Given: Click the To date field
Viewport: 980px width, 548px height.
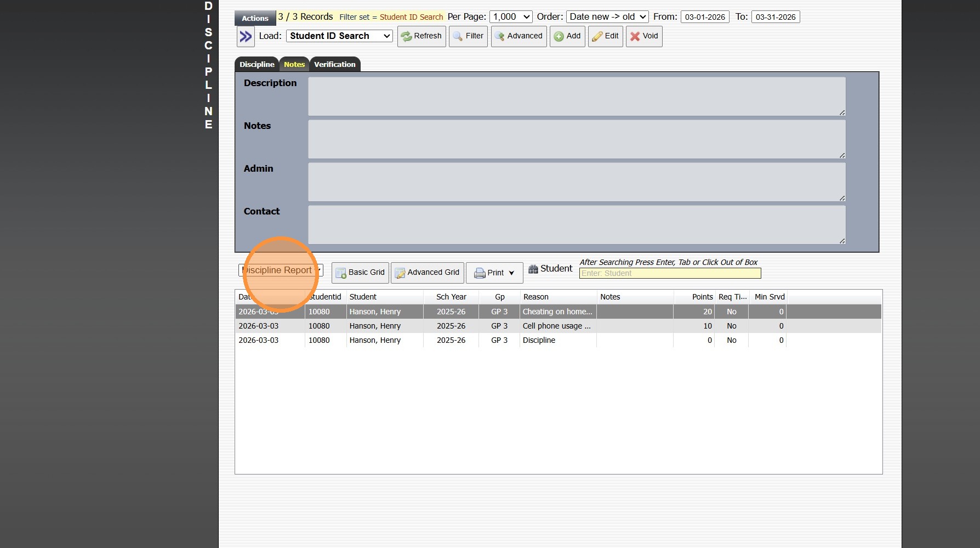Looking at the screenshot, I should pos(776,17).
